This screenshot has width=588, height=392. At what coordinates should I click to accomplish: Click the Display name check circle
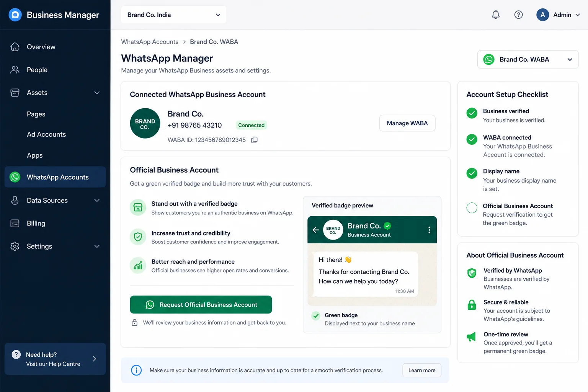[x=472, y=173]
